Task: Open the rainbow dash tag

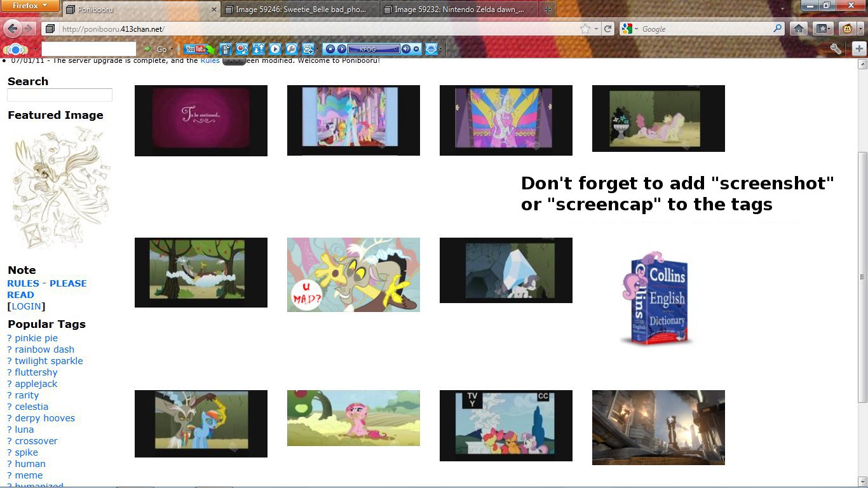Action: [44, 349]
